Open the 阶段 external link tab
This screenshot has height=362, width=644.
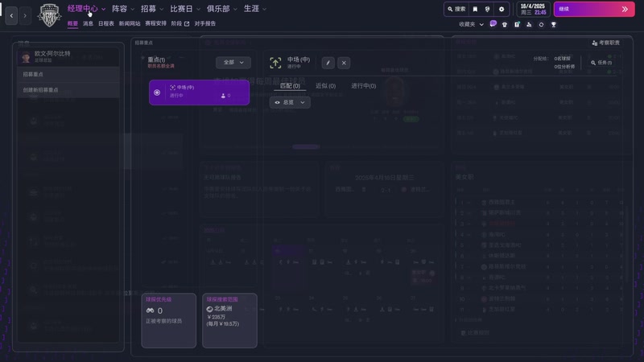click(x=180, y=24)
